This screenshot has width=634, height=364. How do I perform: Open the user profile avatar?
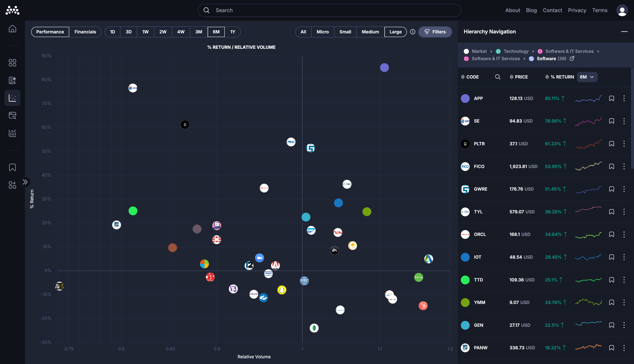[x=622, y=10]
